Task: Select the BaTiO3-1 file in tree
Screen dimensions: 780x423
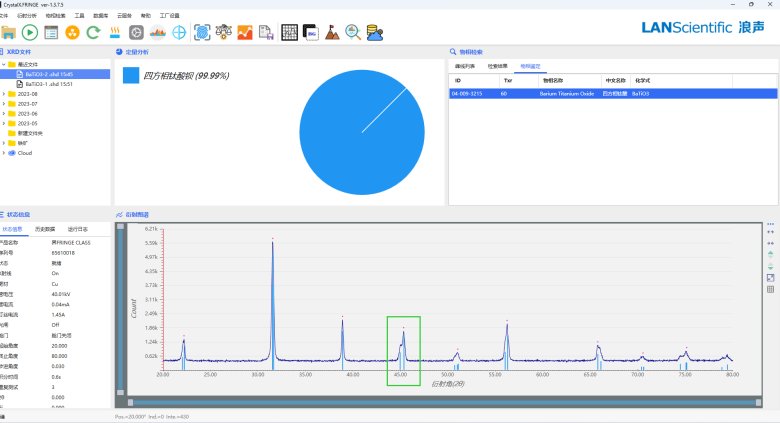Action: [48, 84]
